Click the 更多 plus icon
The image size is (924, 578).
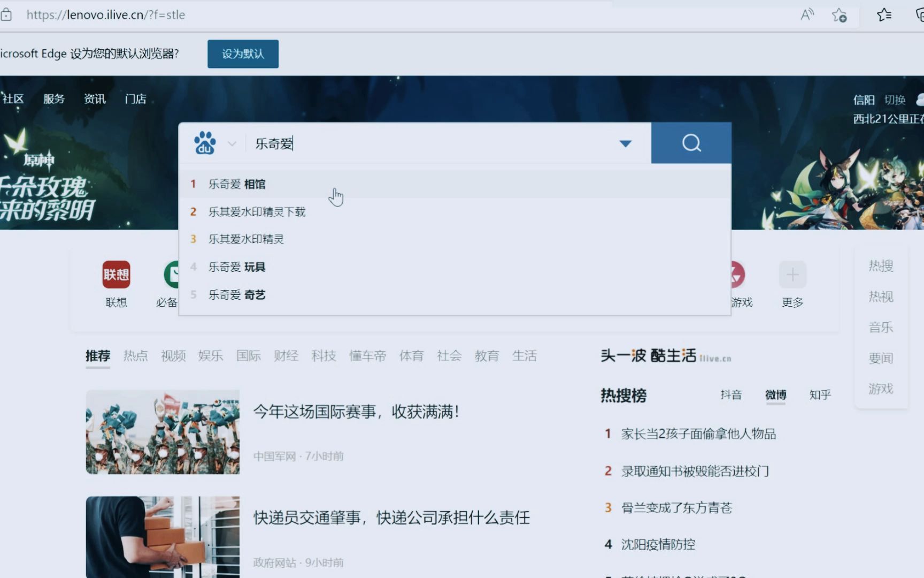(x=792, y=275)
